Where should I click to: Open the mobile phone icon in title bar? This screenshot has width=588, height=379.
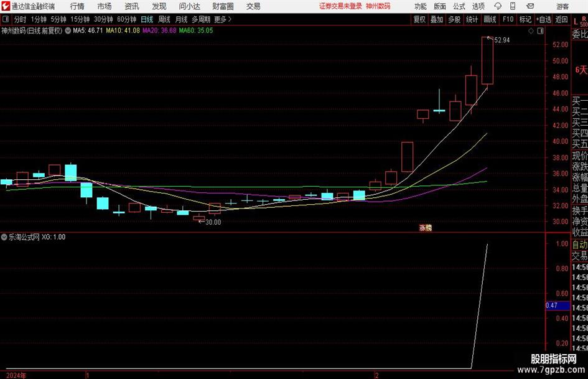[513, 6]
